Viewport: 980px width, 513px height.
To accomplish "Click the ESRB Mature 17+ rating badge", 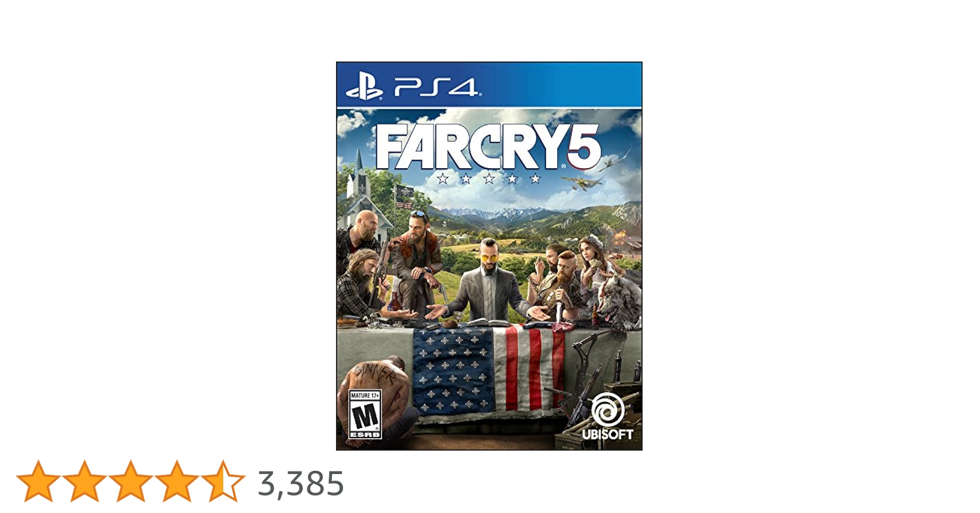I will (365, 415).
